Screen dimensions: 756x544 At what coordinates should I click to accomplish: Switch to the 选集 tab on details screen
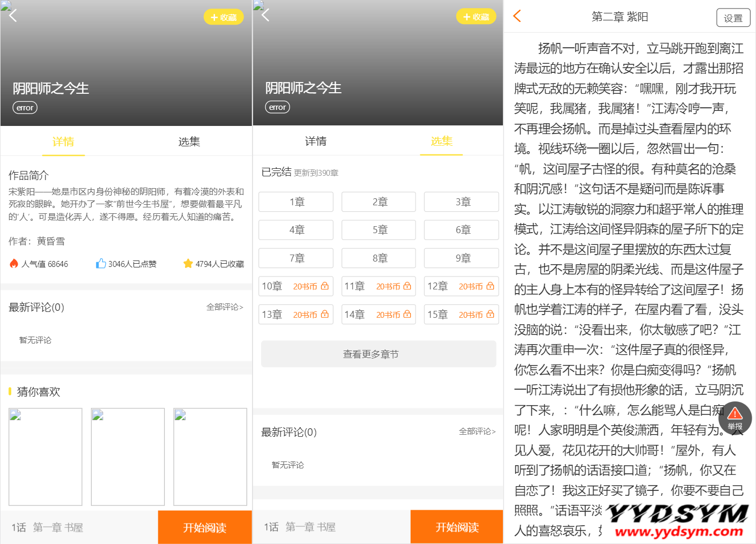click(x=189, y=141)
